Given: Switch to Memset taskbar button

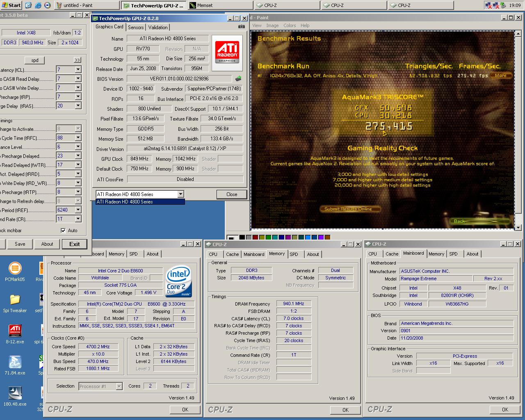Looking at the screenshot, I should (220, 5).
